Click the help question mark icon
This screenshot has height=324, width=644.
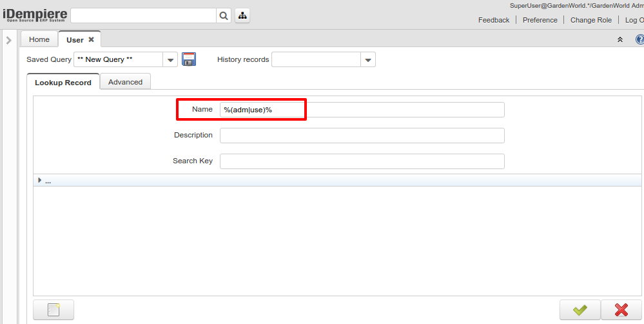click(639, 39)
